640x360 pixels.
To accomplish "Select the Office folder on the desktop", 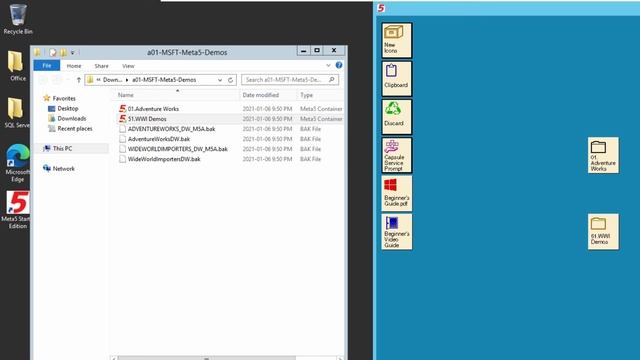I will [17, 66].
